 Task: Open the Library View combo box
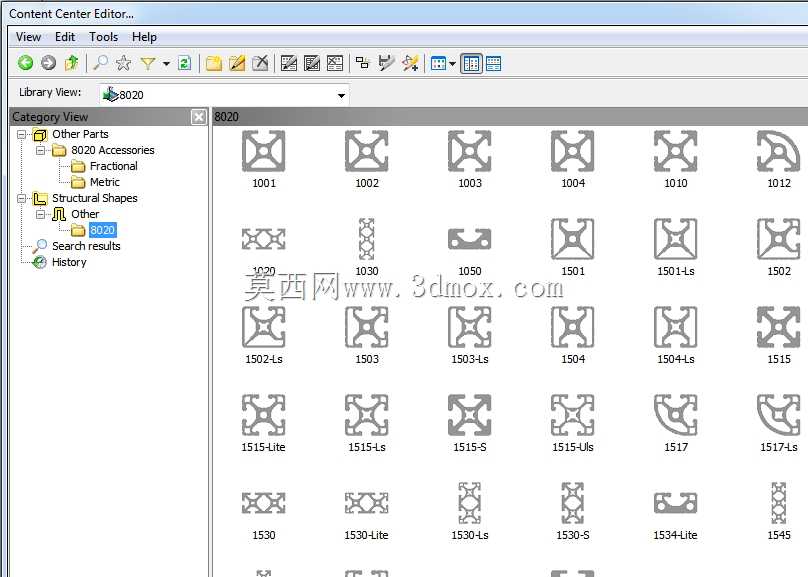224,95
